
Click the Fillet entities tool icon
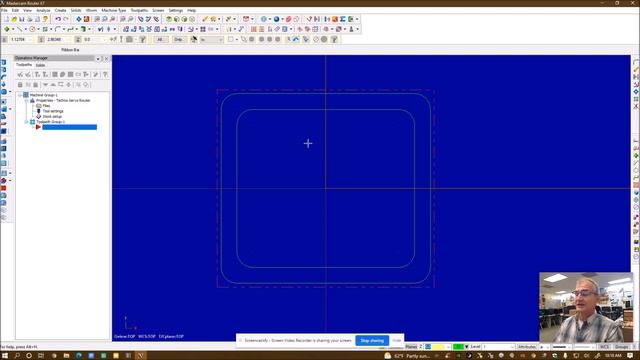click(x=58, y=29)
